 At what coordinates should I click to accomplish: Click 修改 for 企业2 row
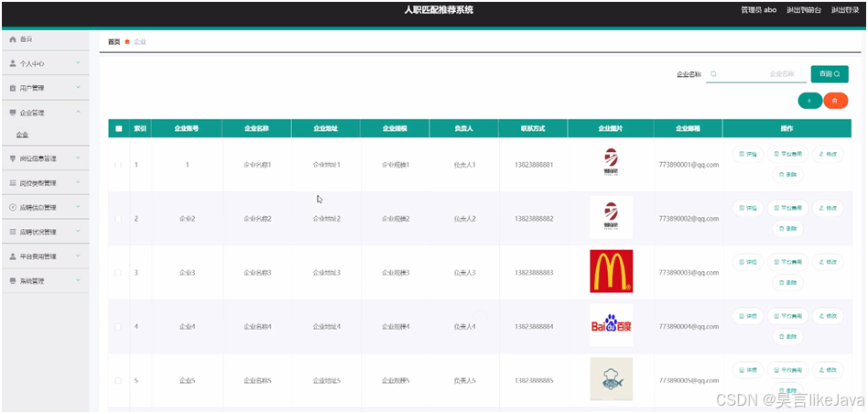tap(828, 208)
